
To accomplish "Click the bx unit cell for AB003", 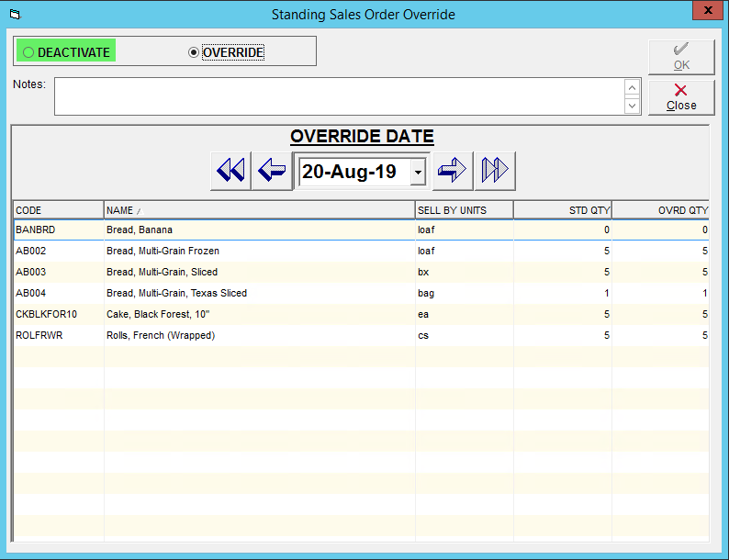I will [x=464, y=272].
